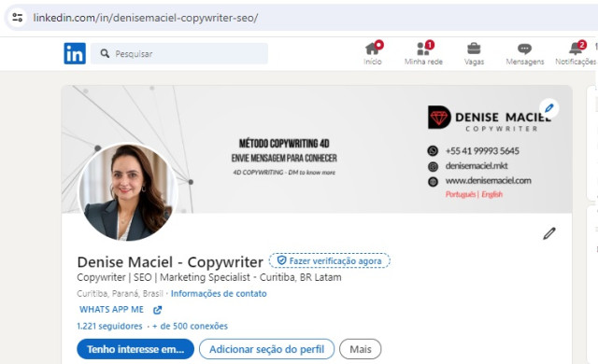Open the Tenho interesse em... button

pos(135,349)
